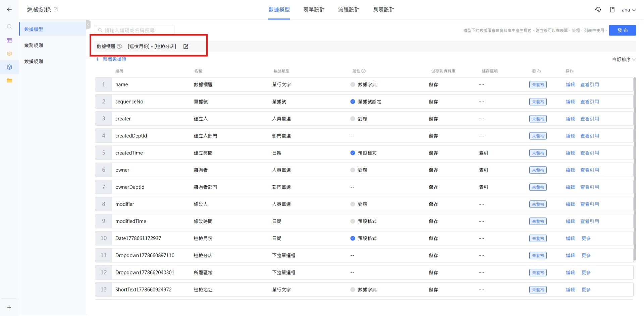Toggle 預設格式 in createdTime row

click(x=353, y=153)
